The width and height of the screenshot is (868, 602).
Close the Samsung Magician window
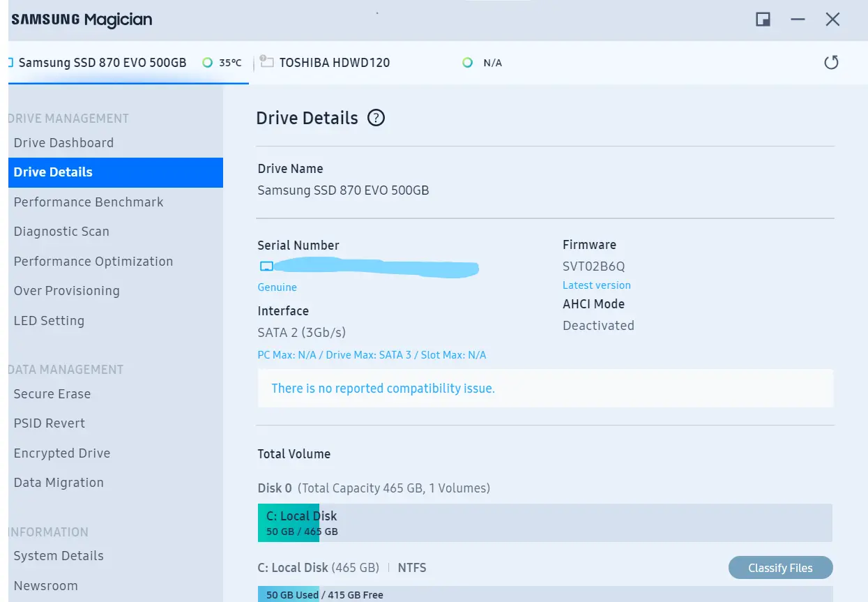point(832,20)
